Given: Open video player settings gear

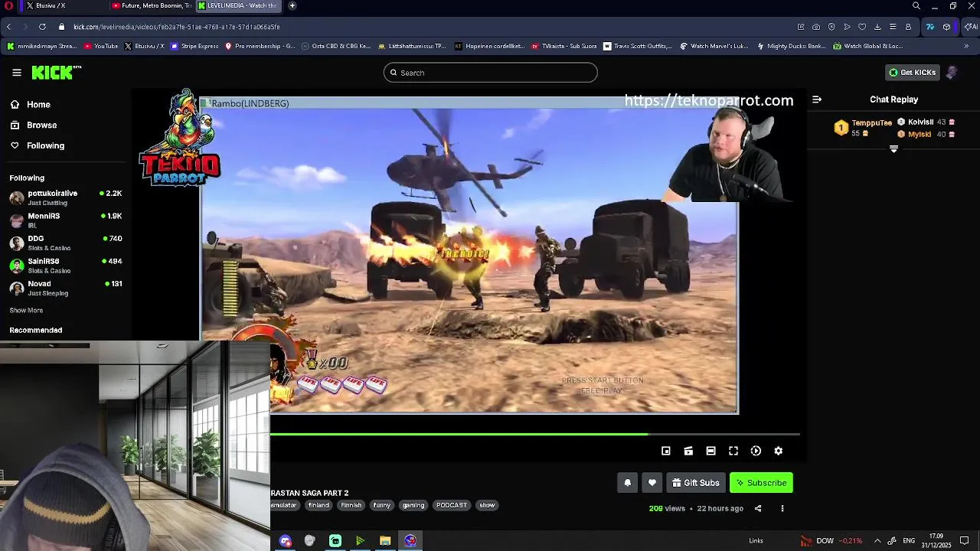Looking at the screenshot, I should tap(778, 452).
